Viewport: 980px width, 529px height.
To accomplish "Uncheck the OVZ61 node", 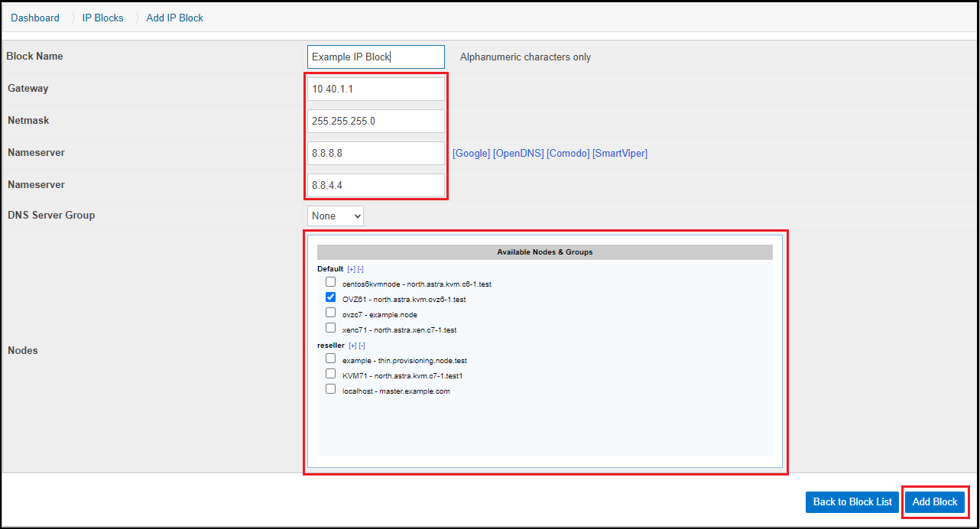I will [330, 297].
